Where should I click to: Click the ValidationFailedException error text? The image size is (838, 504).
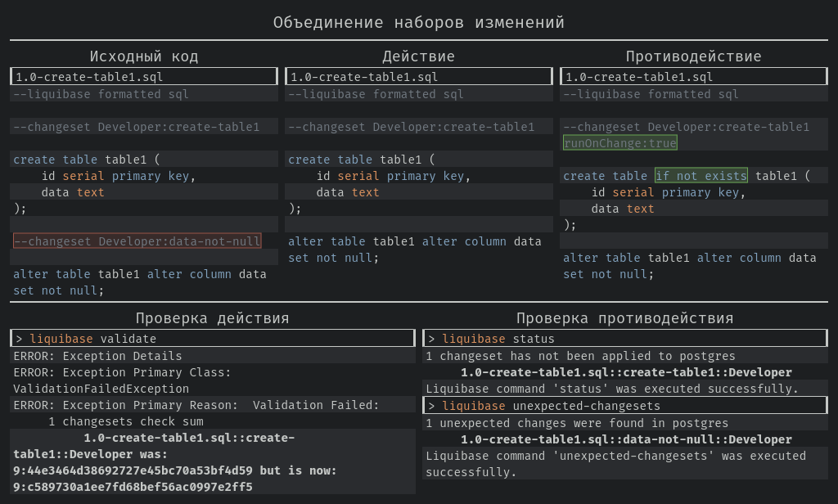tap(101, 389)
